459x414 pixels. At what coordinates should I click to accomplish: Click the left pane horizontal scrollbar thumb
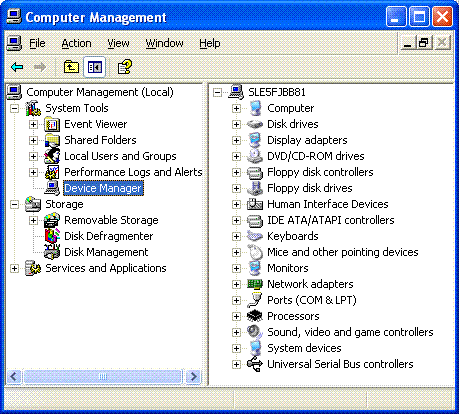(x=103, y=377)
